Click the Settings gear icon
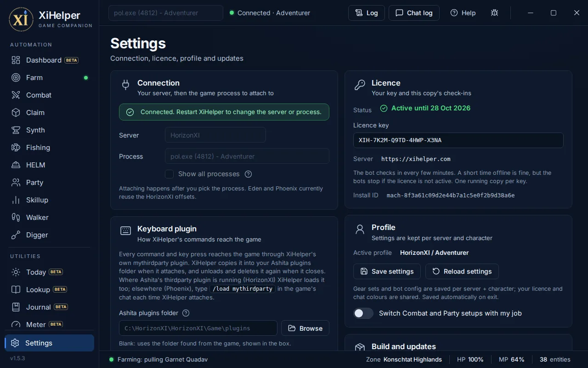The height and width of the screenshot is (368, 588). tap(15, 343)
